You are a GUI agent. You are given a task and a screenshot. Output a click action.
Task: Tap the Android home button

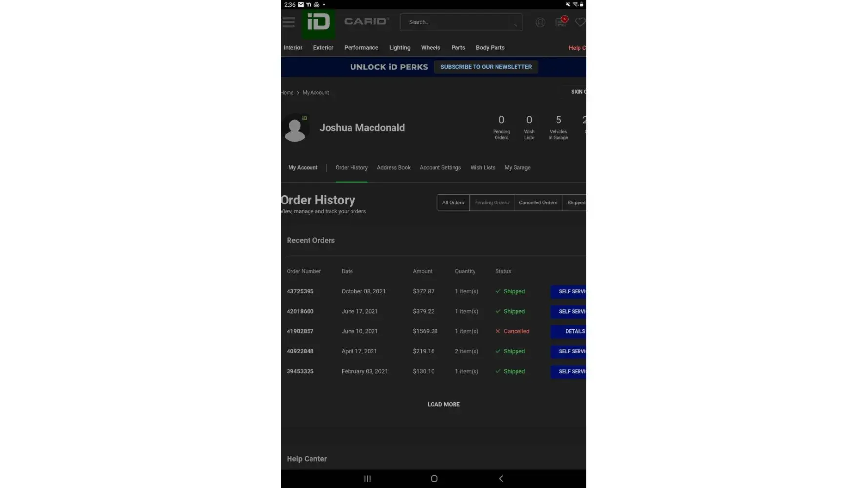434,479
